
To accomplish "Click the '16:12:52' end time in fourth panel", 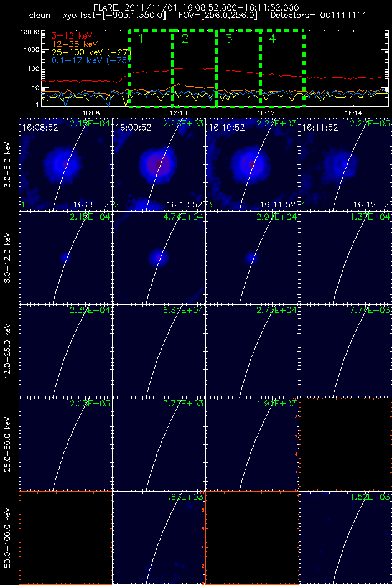I will [371, 205].
